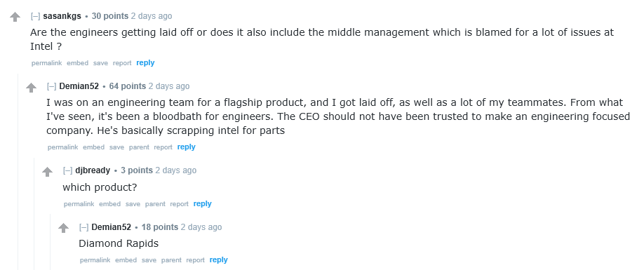Reply to sasankgs's comment
Image resolution: width=644 pixels, height=270 pixels.
pyautogui.click(x=145, y=63)
